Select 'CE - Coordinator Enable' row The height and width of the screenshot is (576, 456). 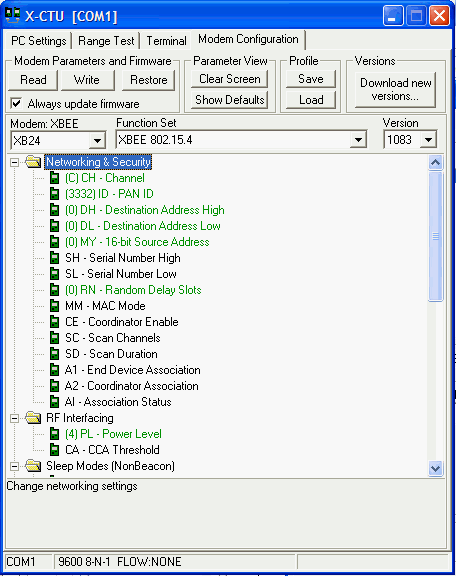click(x=122, y=322)
